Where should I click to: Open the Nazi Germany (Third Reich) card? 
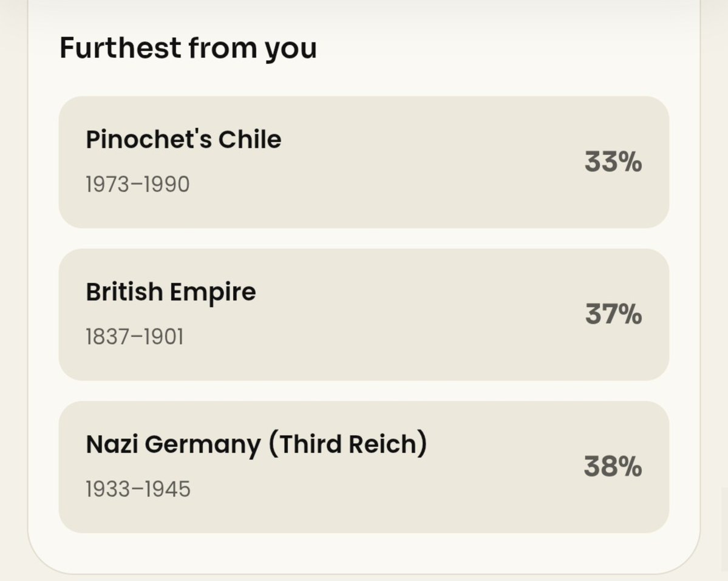click(364, 467)
